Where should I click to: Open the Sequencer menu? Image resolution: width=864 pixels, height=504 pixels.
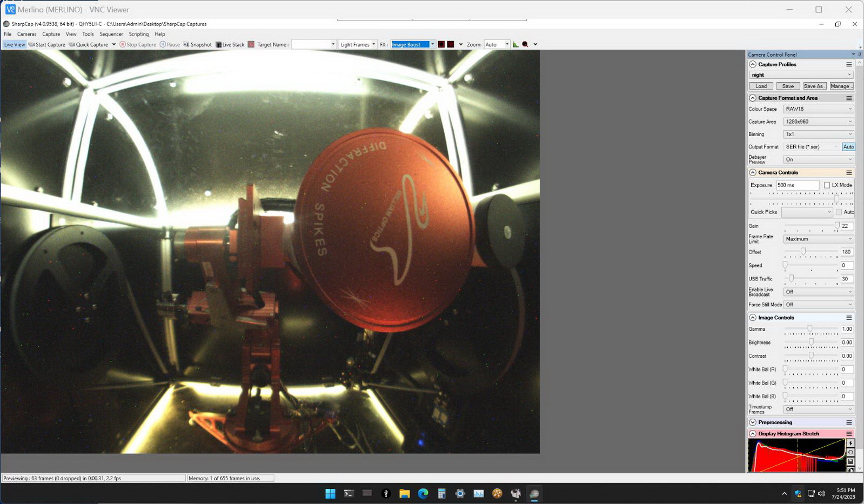[x=111, y=34]
